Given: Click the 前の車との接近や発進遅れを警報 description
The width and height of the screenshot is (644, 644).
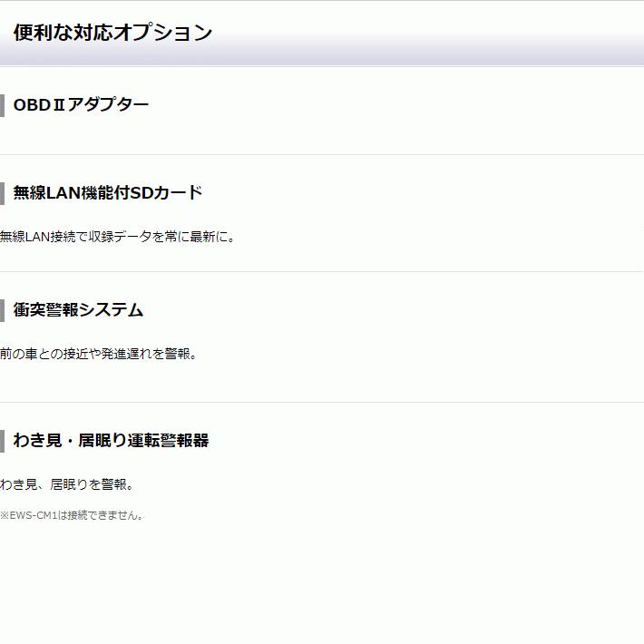Looking at the screenshot, I should pos(98,354).
